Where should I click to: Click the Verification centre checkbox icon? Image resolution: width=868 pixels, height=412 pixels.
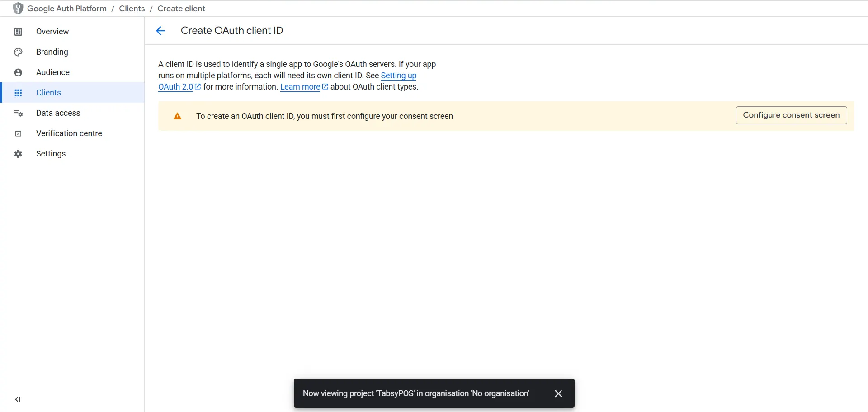18,133
